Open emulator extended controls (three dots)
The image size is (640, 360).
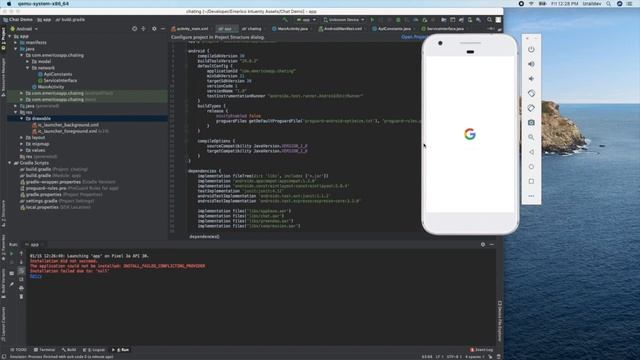(531, 196)
